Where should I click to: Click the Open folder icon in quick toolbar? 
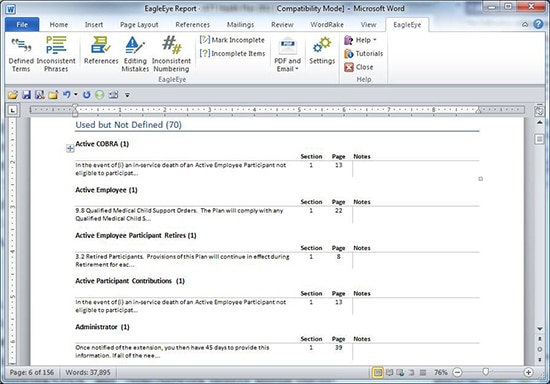click(13, 95)
